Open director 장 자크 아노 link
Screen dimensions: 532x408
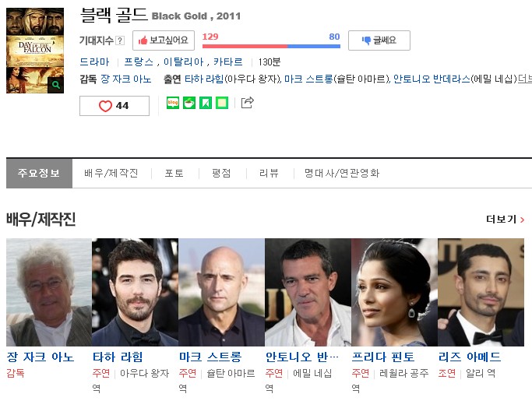point(126,79)
